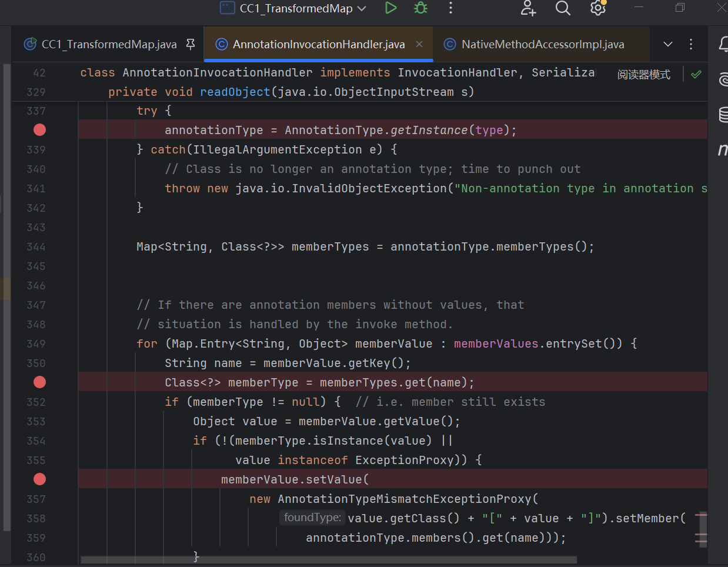Jump to sticky readObject method line
This screenshot has width=728, height=567.
click(x=291, y=92)
